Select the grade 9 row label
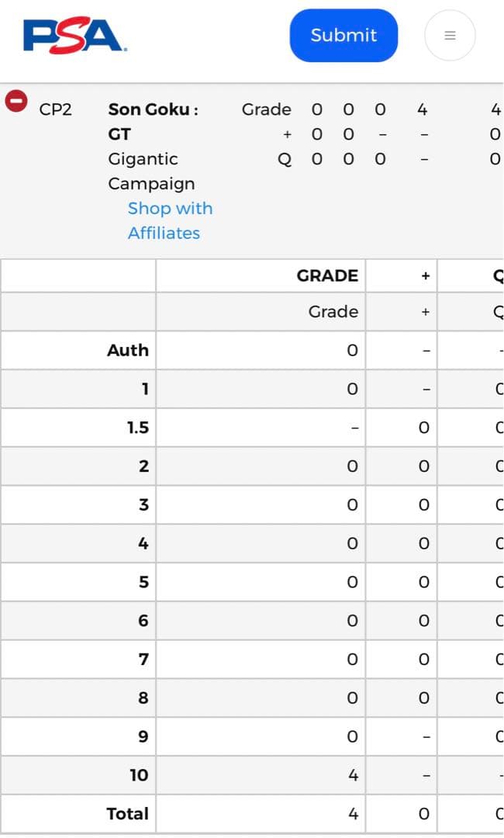The height and width of the screenshot is (838, 504). 143,736
